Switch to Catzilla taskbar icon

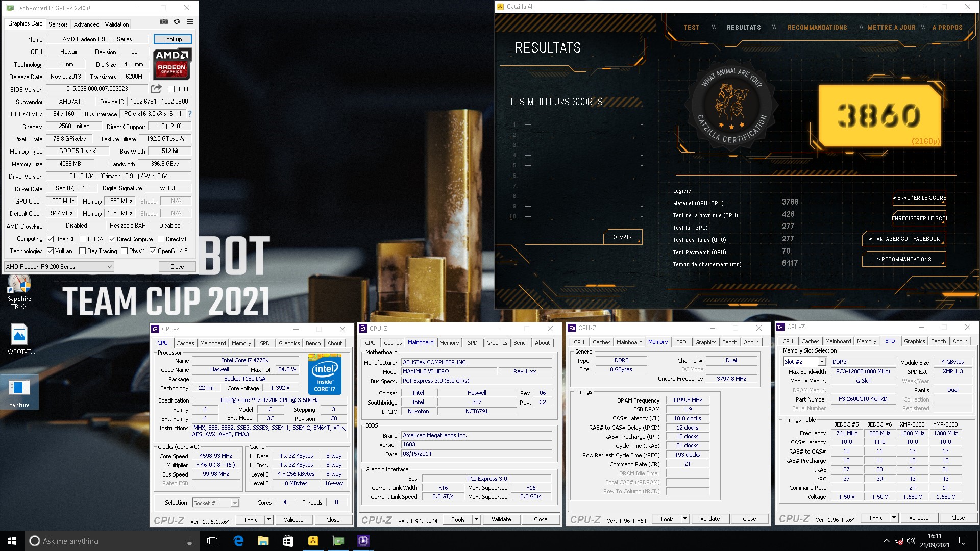(313, 541)
